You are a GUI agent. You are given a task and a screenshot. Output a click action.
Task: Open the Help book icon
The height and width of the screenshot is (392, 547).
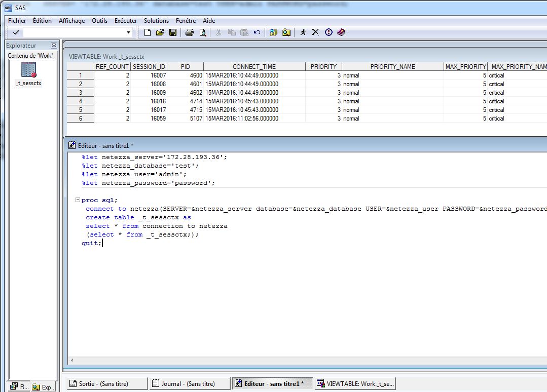point(341,32)
